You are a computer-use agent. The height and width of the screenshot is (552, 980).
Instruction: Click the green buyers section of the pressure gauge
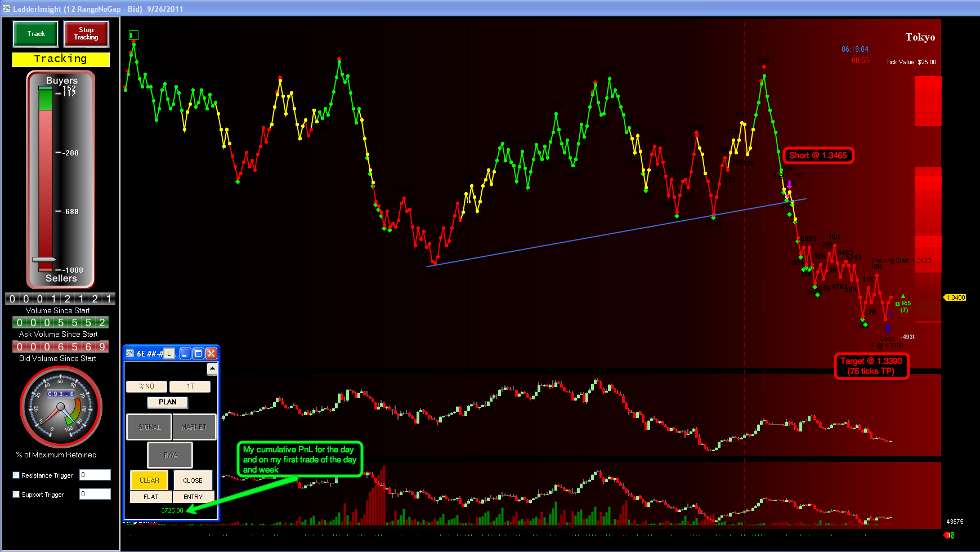point(46,99)
